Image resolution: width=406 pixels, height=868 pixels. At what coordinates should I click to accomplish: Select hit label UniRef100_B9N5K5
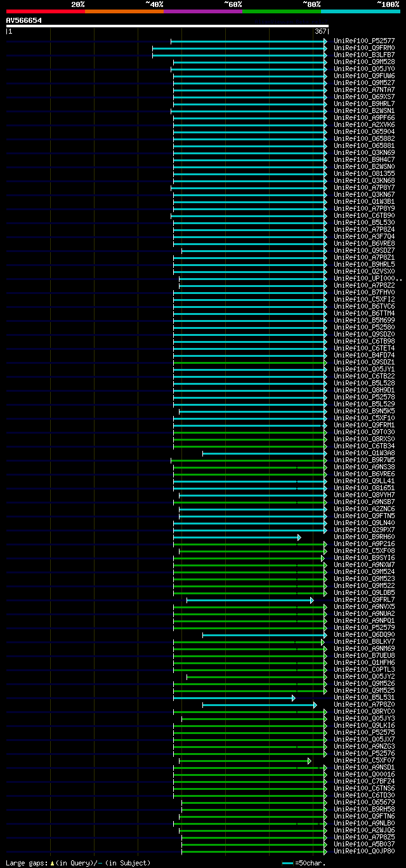tap(364, 411)
